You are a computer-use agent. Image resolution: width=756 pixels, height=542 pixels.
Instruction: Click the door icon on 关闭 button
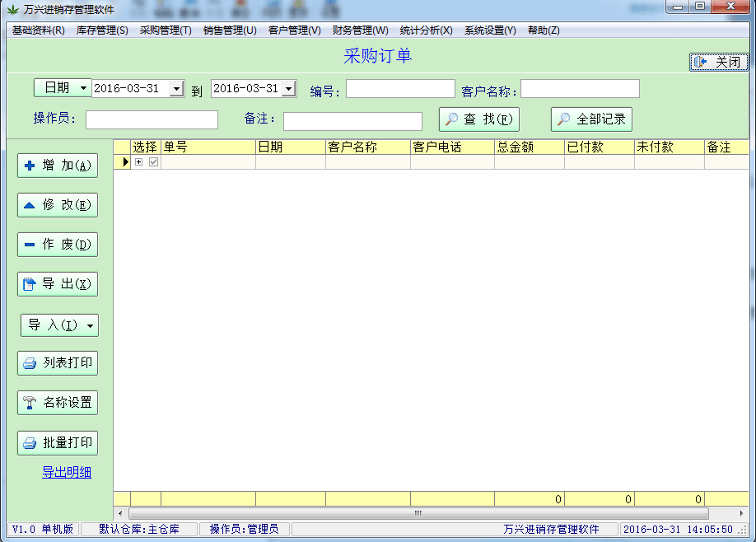[701, 62]
